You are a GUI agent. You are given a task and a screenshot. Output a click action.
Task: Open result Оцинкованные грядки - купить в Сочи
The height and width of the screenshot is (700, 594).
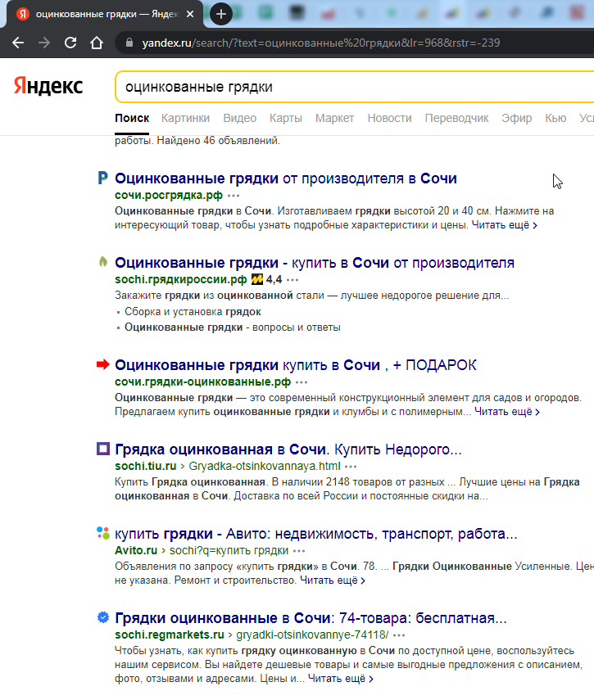(x=315, y=263)
